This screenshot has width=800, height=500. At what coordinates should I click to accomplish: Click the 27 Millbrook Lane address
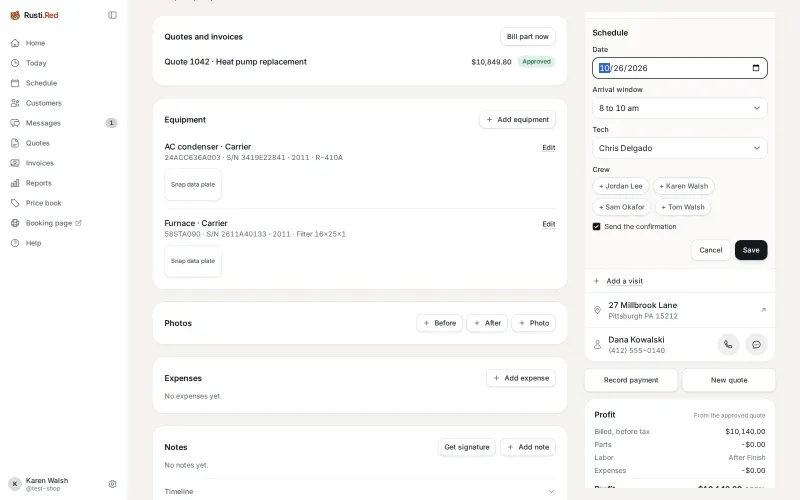pos(642,305)
